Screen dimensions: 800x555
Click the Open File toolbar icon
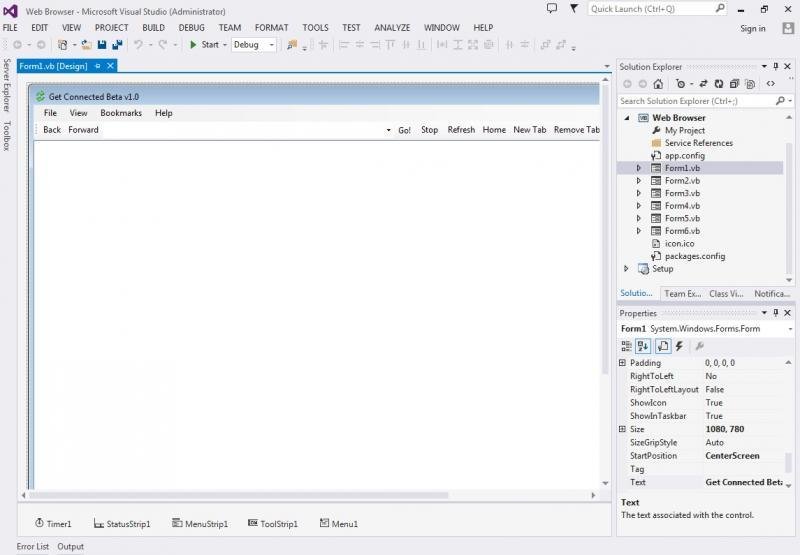[x=86, y=45]
